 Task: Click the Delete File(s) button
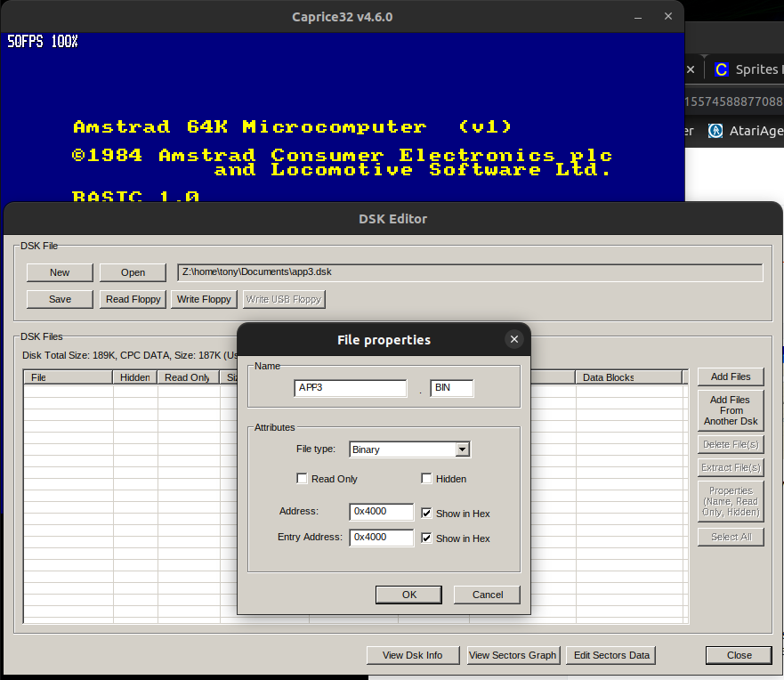click(731, 444)
